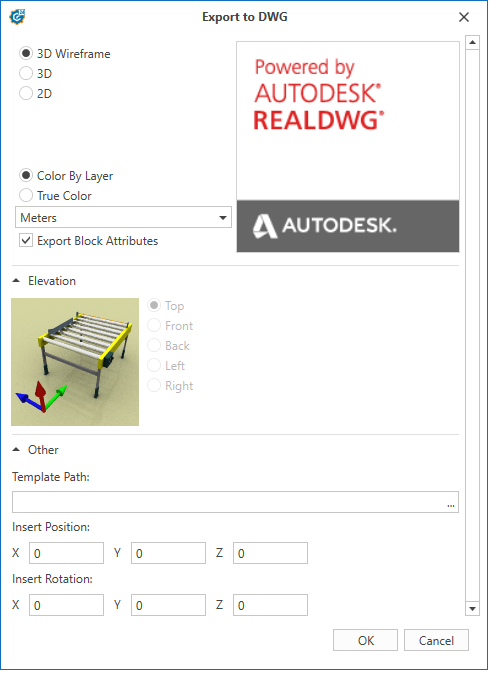This screenshot has width=489, height=674.
Task: Close the Export to DWG dialog
Action: pyautogui.click(x=464, y=17)
